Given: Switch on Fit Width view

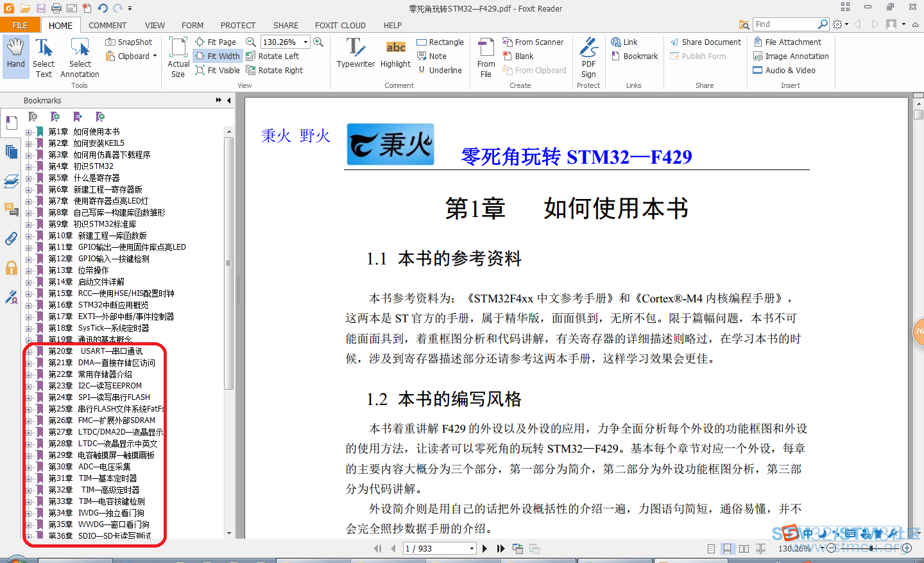Looking at the screenshot, I should point(218,56).
